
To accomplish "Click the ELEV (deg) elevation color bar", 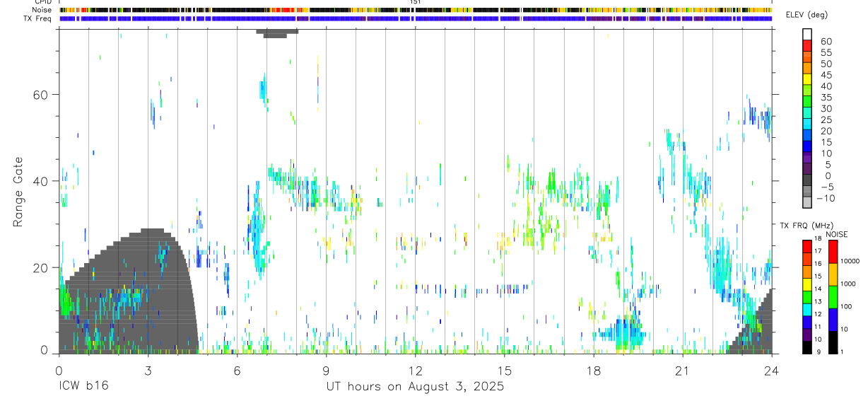I will [x=807, y=119].
